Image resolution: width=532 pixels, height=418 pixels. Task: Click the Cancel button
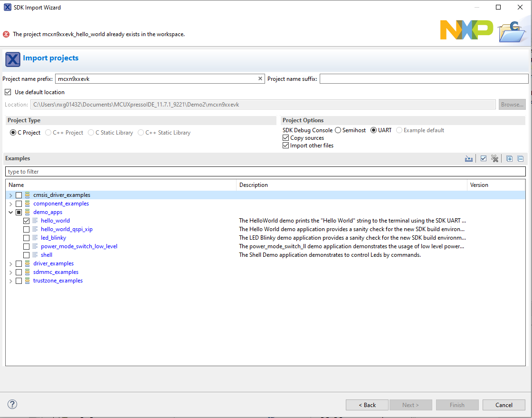[503, 405]
